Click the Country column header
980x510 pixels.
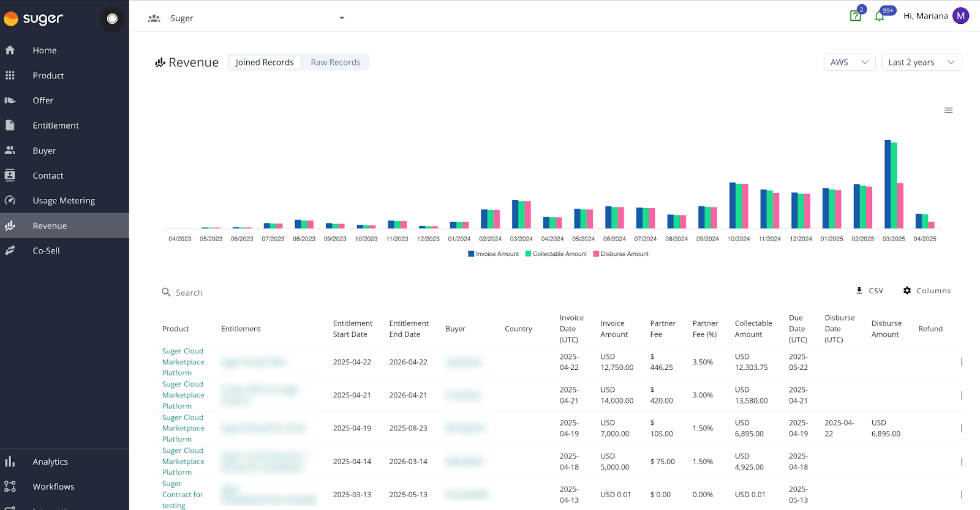point(518,329)
